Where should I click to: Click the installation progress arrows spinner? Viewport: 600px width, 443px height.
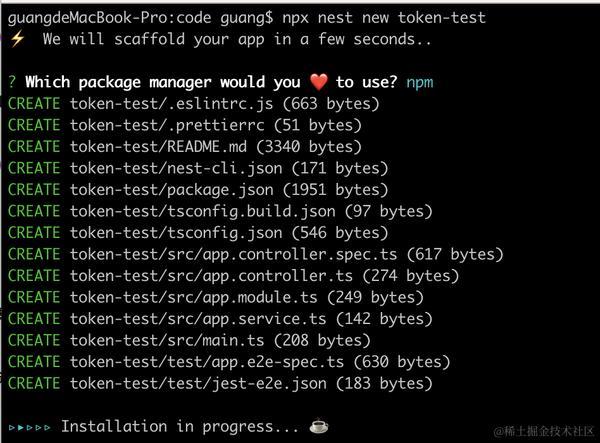tap(30, 427)
